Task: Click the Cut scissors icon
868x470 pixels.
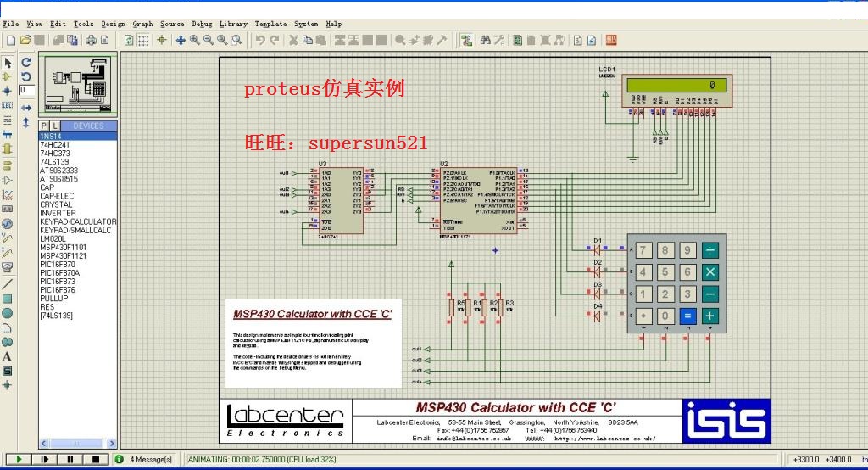Action: point(293,40)
